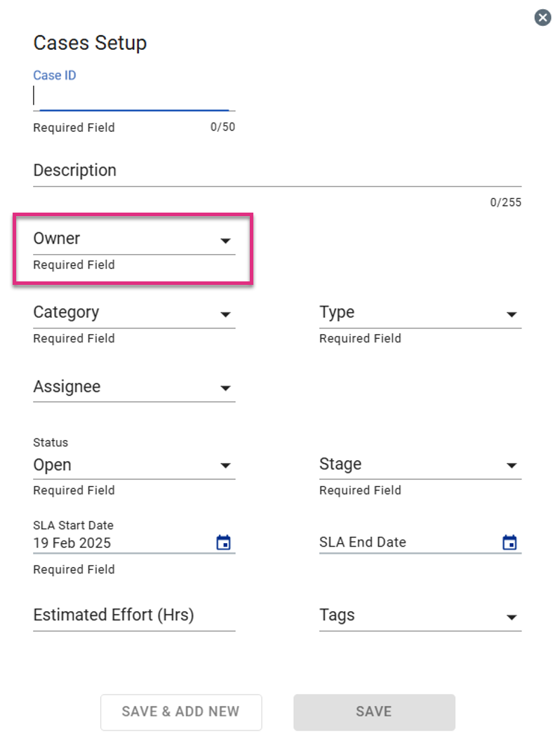Click the Cases Setup heading
The height and width of the screenshot is (741, 560).
point(90,43)
